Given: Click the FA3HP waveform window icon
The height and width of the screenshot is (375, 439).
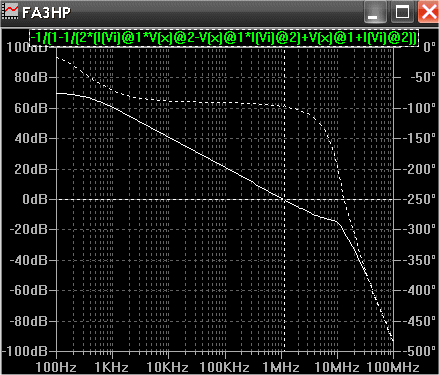Looking at the screenshot, I should 11,12.
